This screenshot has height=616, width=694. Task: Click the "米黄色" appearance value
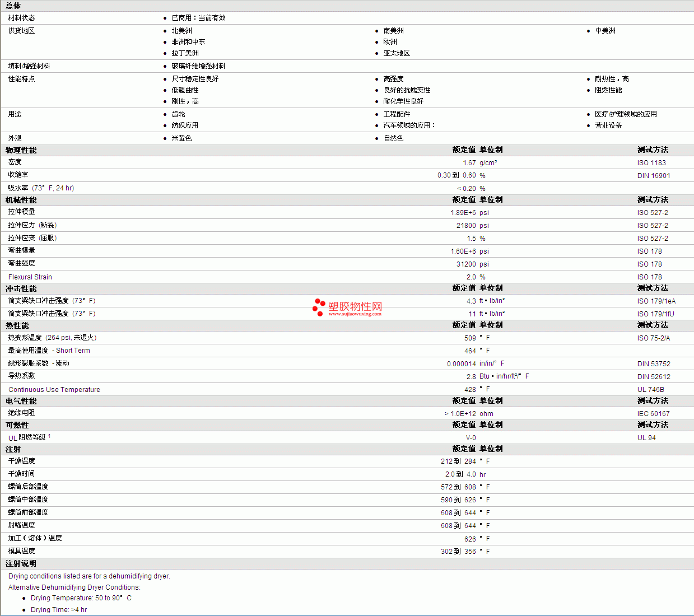tap(181, 138)
